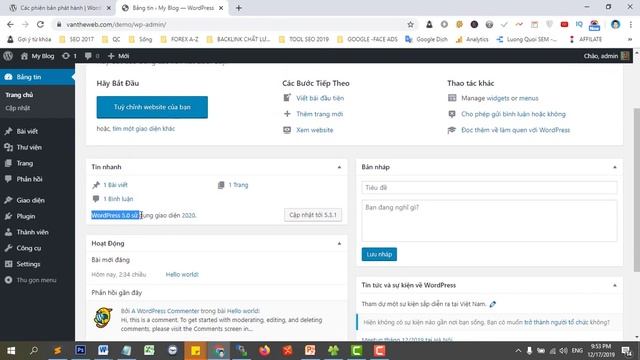Click the Lưu nháp button
The height and width of the screenshot is (360, 640).
[x=379, y=254]
